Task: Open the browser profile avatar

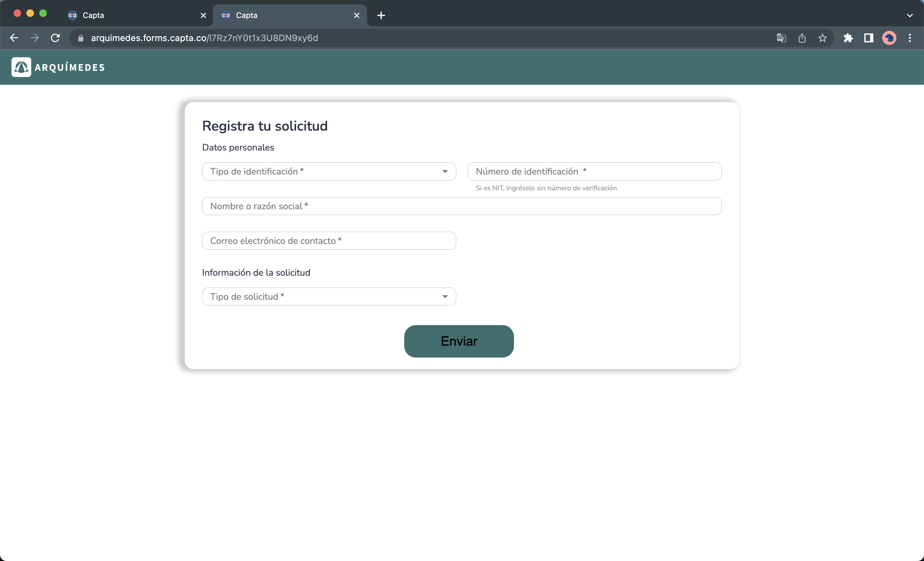Action: (889, 38)
